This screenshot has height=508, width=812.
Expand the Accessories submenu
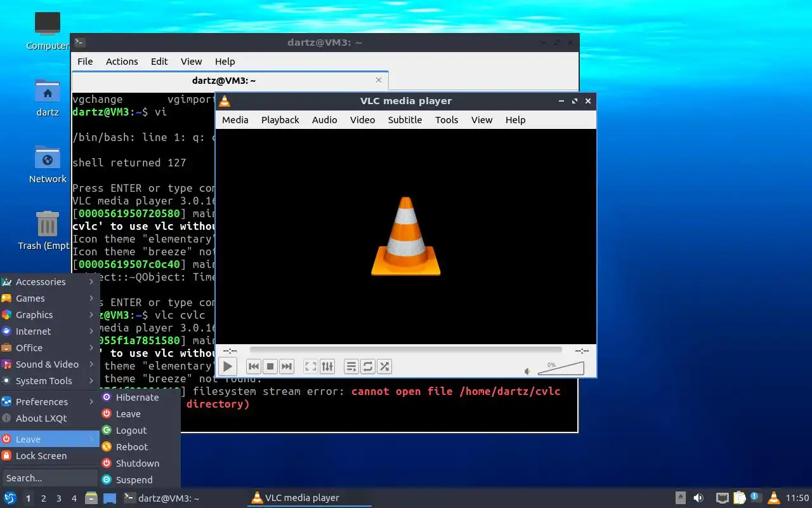[x=49, y=282]
